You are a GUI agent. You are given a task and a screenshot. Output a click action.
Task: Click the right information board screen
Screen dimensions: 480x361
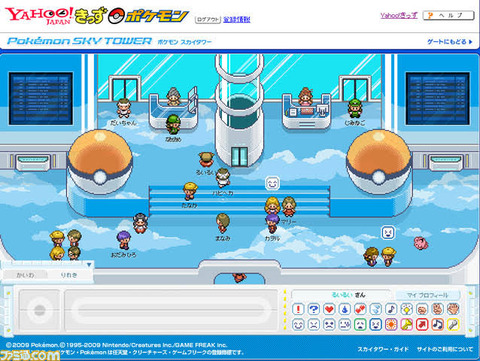click(x=437, y=99)
